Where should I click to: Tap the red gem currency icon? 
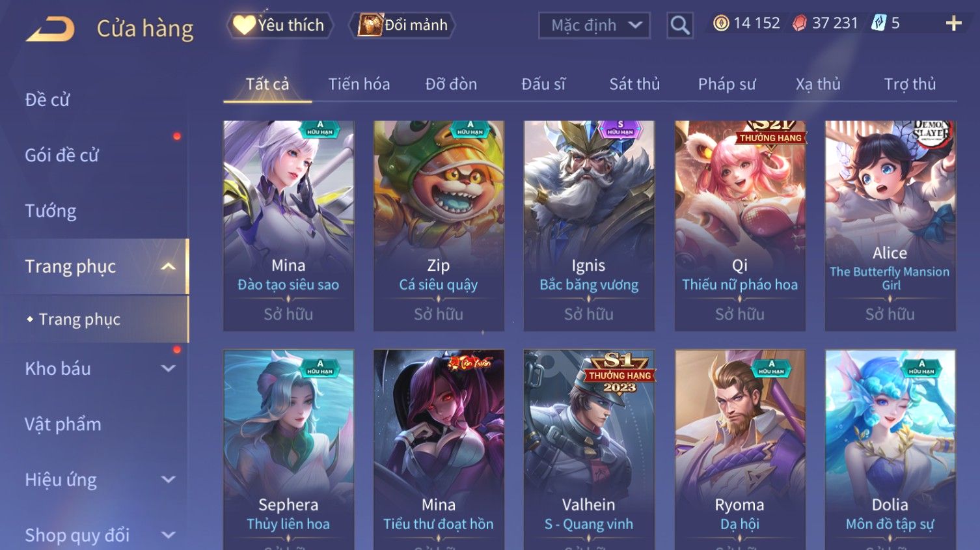pyautogui.click(x=799, y=23)
